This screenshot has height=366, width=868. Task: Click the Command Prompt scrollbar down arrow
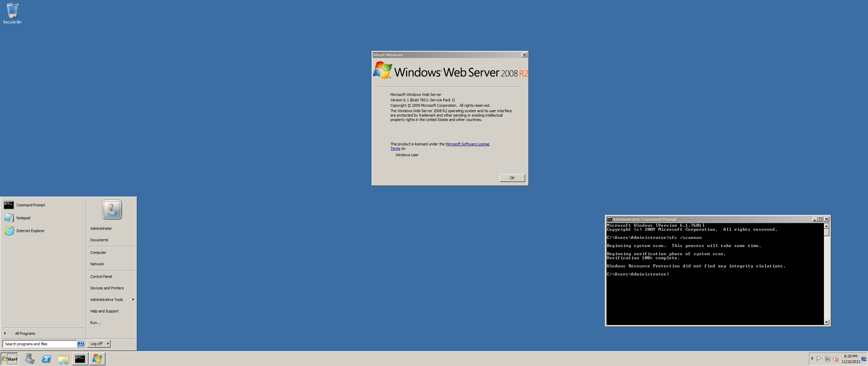[827, 322]
